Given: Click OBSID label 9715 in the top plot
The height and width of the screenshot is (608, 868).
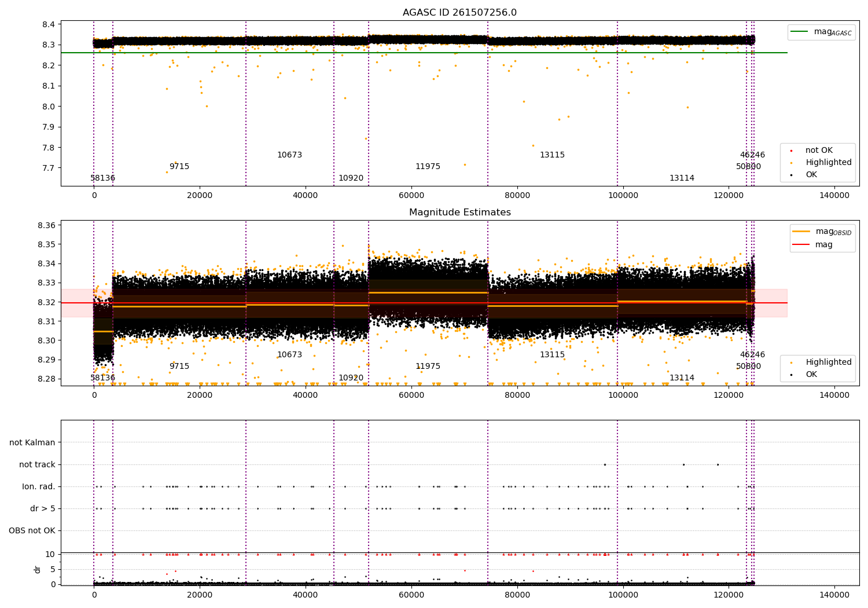Looking at the screenshot, I should click(x=179, y=167).
